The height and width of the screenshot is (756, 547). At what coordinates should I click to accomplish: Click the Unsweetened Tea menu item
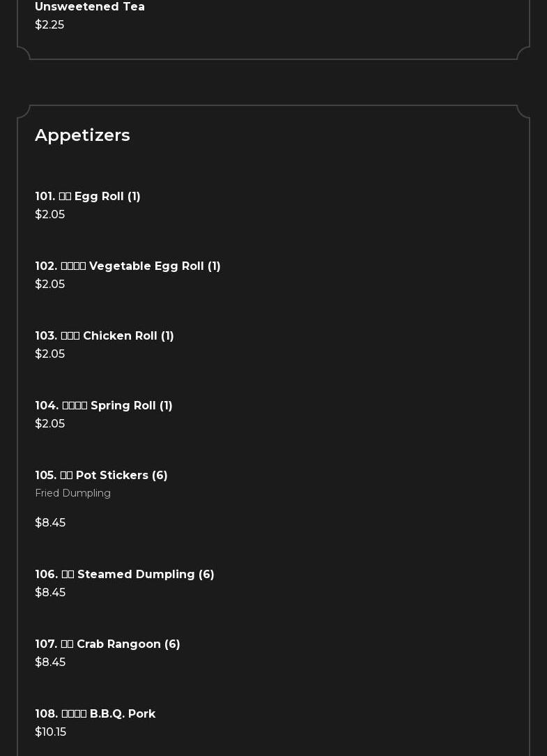pyautogui.click(x=90, y=7)
